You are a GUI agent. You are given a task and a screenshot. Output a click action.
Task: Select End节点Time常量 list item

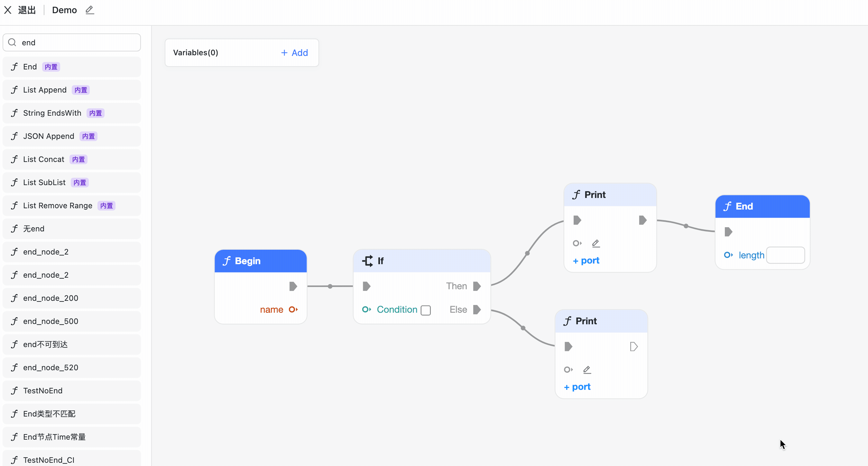coord(72,437)
